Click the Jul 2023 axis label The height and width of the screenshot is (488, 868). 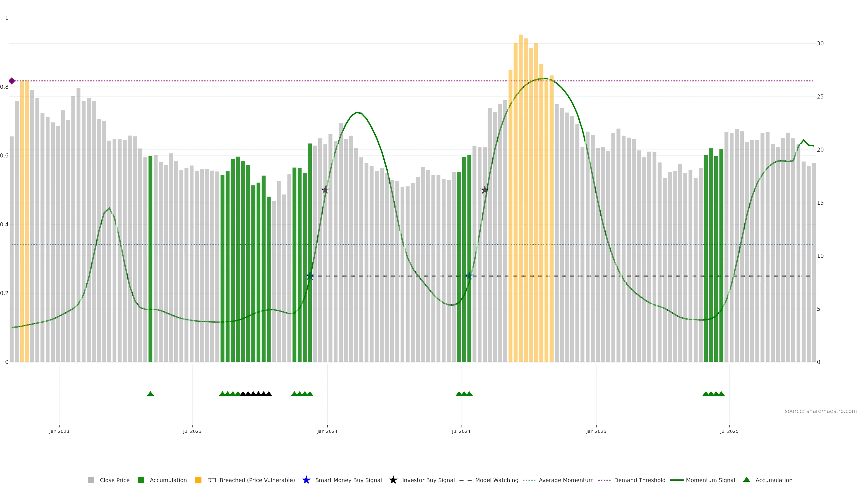coord(192,432)
